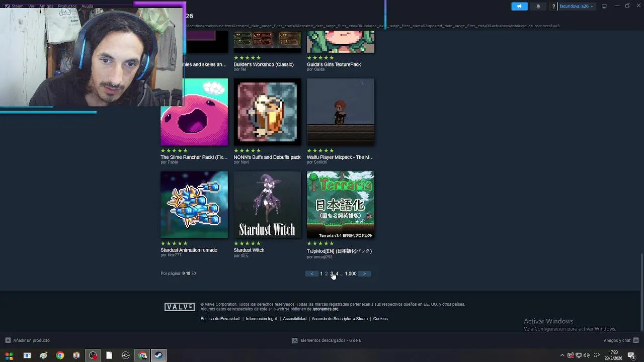The height and width of the screenshot is (362, 644).
Task: Open NONN's Buffs and Debuffs pack title
Action: 267,157
